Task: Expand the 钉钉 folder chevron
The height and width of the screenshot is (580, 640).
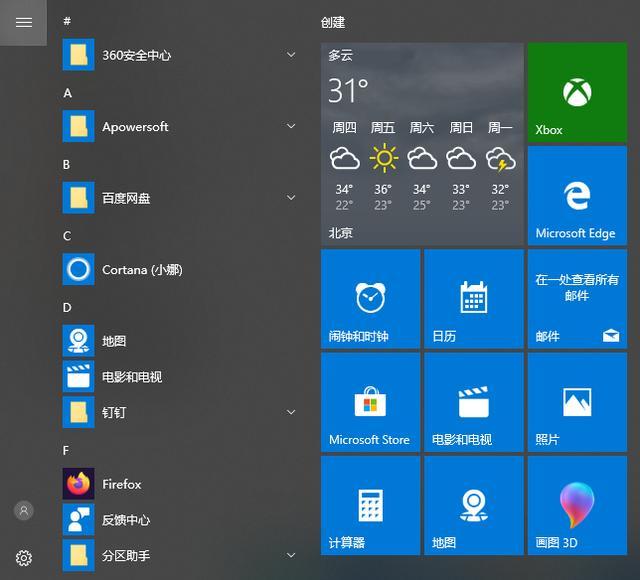Action: (x=291, y=412)
